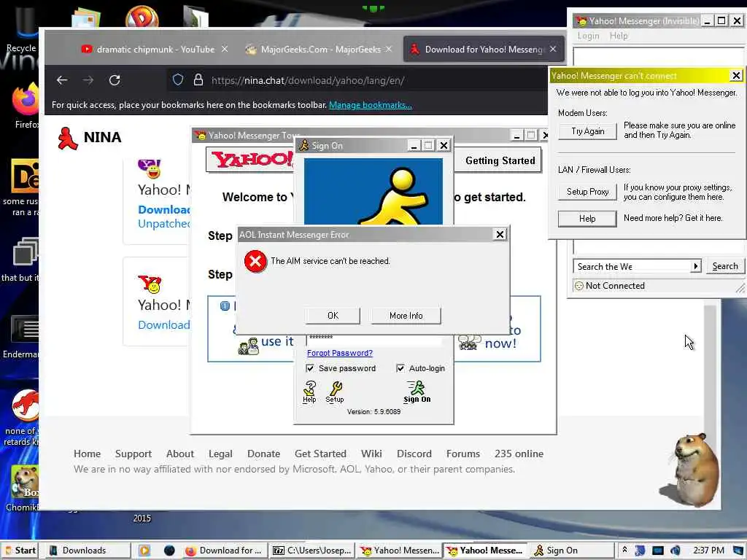Open Help menu in Yahoo Messenger
The height and width of the screenshot is (560, 747).
[619, 36]
